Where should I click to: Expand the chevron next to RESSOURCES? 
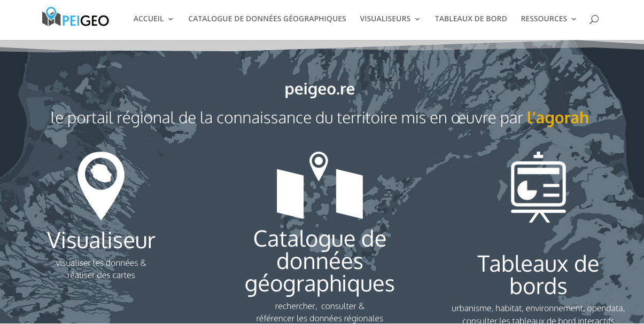coord(574,19)
